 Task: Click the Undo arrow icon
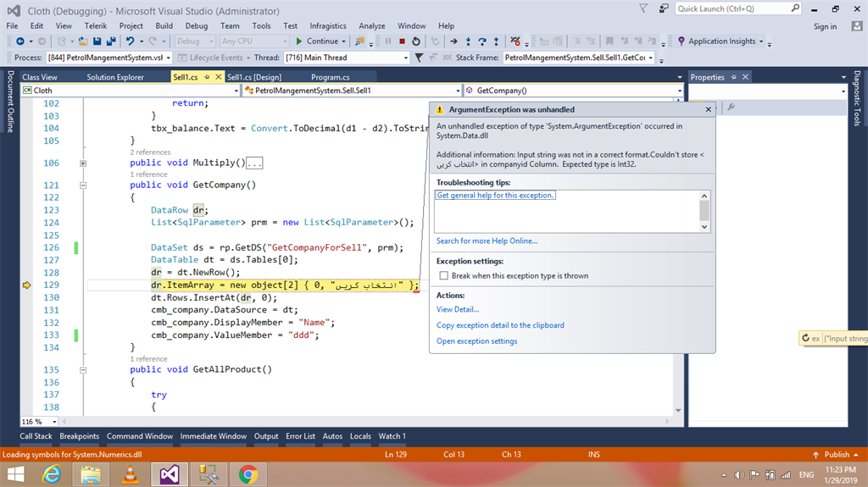coord(130,42)
